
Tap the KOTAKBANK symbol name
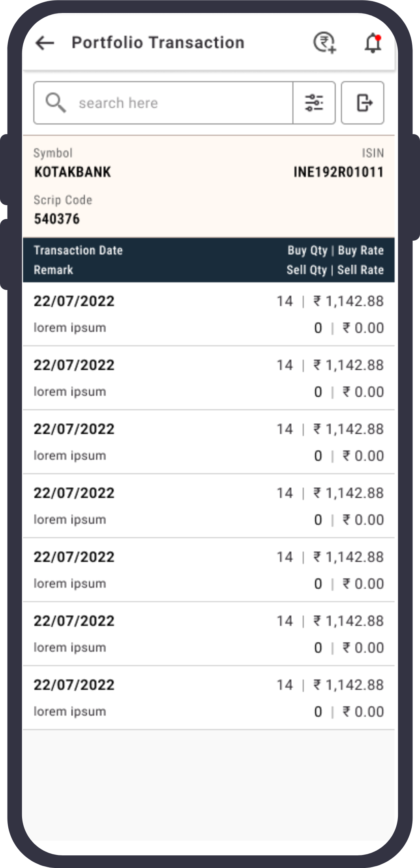point(73,172)
